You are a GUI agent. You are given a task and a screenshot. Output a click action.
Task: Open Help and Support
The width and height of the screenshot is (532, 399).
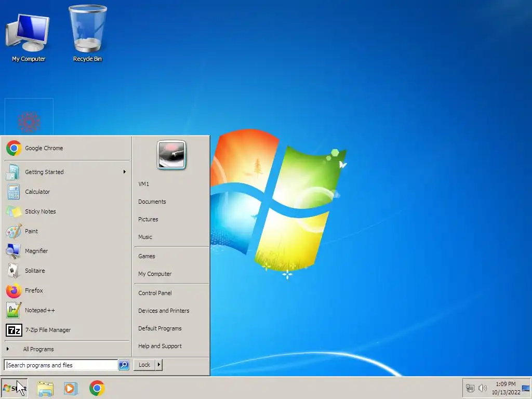(171, 346)
